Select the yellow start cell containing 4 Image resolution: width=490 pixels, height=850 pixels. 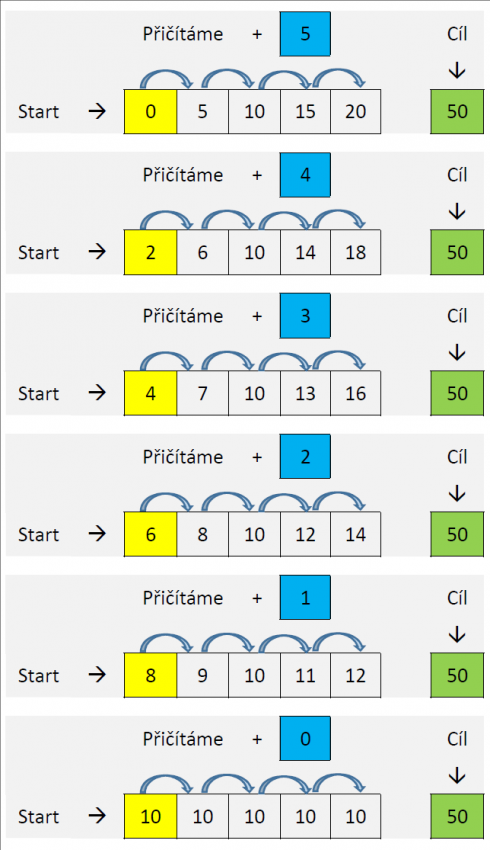[x=151, y=393]
